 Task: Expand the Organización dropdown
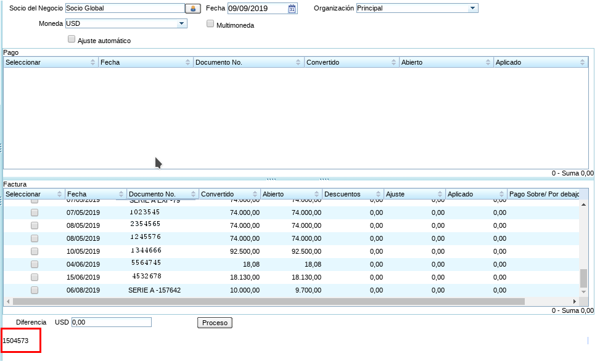(x=472, y=8)
